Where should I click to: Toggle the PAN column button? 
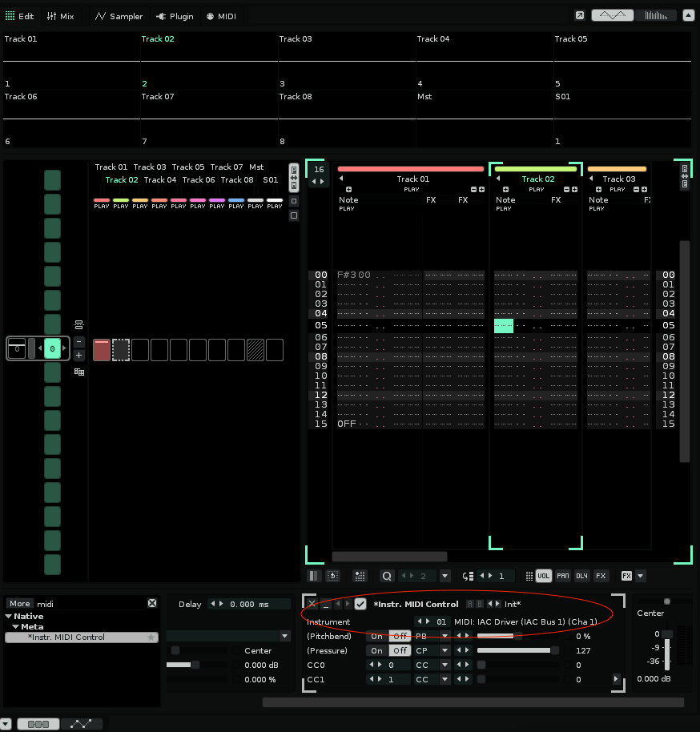tap(563, 576)
